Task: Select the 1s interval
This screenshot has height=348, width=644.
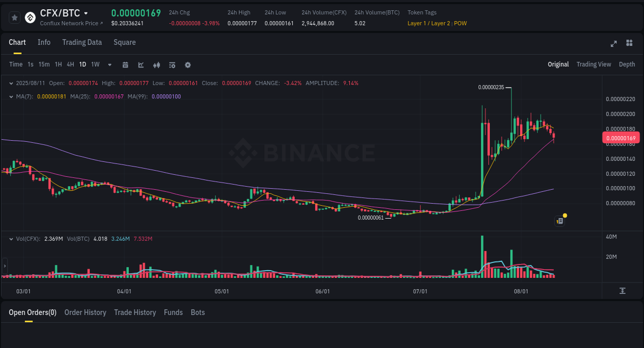Action: [x=30, y=64]
